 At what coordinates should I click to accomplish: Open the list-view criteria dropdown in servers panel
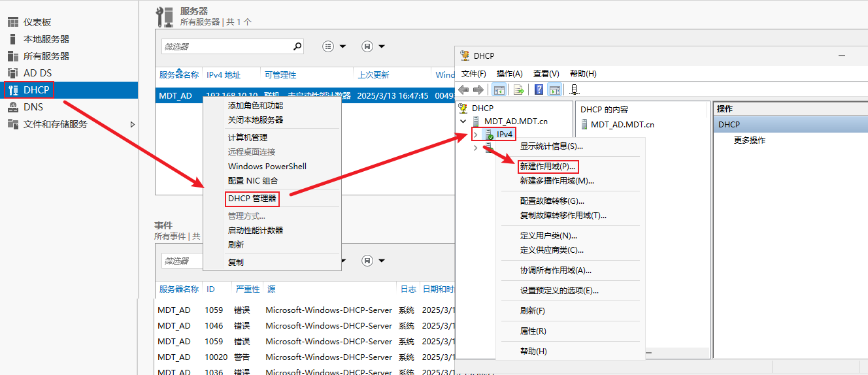334,46
